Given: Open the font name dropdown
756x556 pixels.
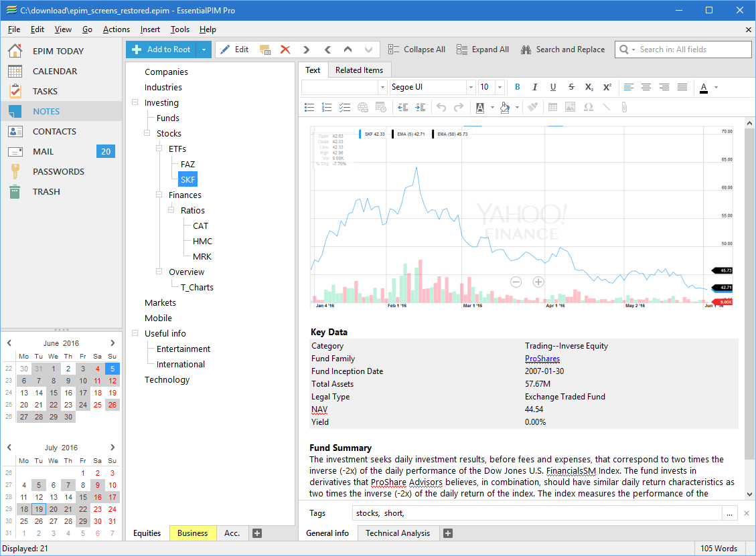Looking at the screenshot, I should pyautogui.click(x=471, y=87).
